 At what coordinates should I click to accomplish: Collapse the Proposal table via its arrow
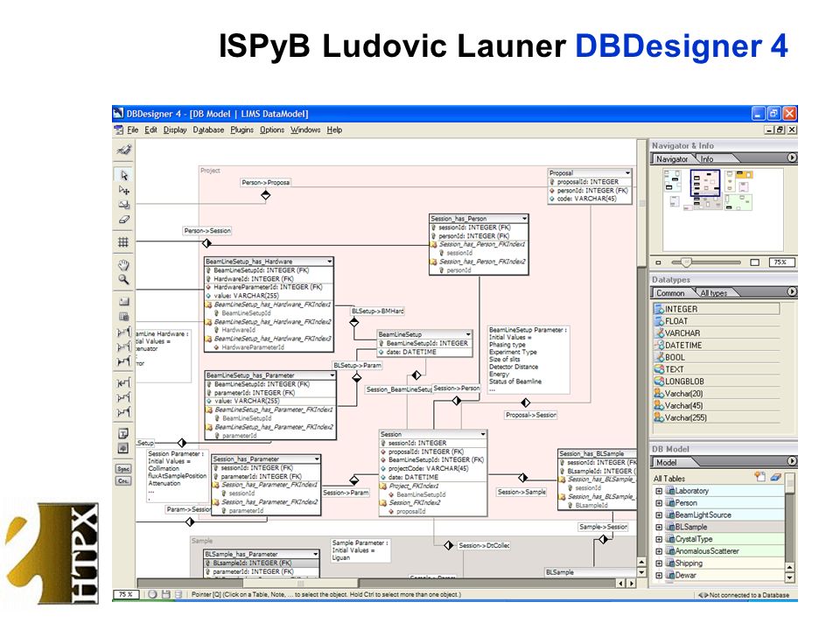click(x=627, y=172)
